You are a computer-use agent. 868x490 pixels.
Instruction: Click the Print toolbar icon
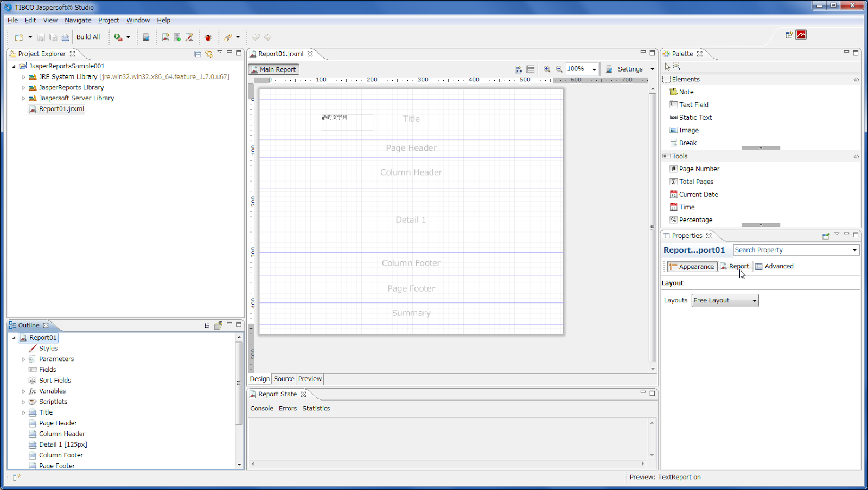(65, 37)
